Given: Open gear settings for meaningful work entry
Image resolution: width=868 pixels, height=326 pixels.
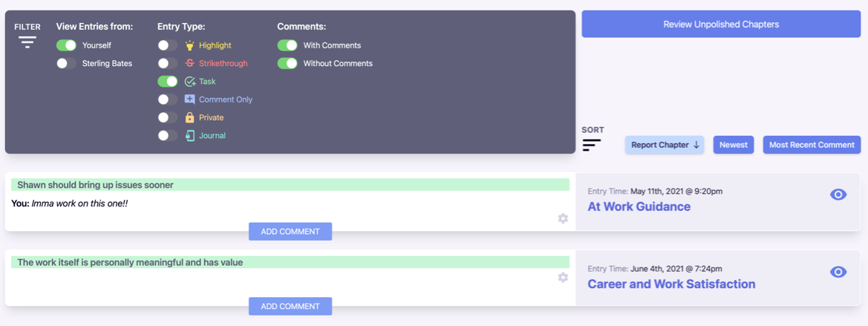Looking at the screenshot, I should (x=563, y=277).
